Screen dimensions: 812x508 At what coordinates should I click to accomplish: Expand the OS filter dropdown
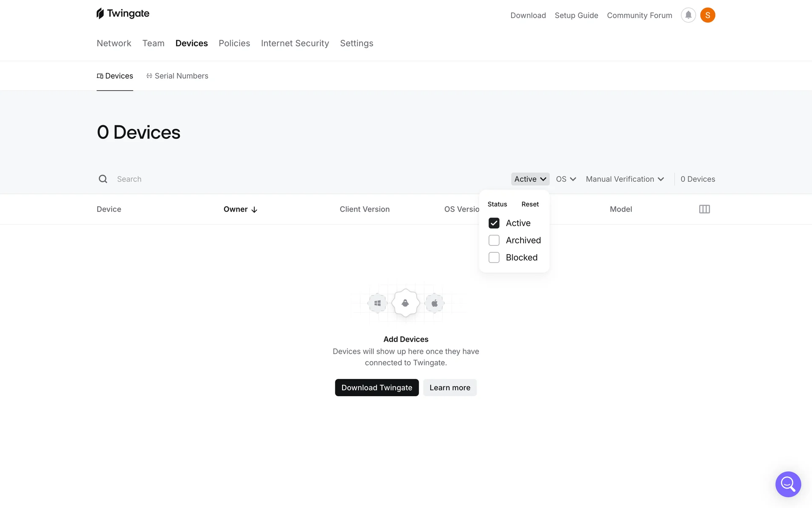tap(566, 179)
